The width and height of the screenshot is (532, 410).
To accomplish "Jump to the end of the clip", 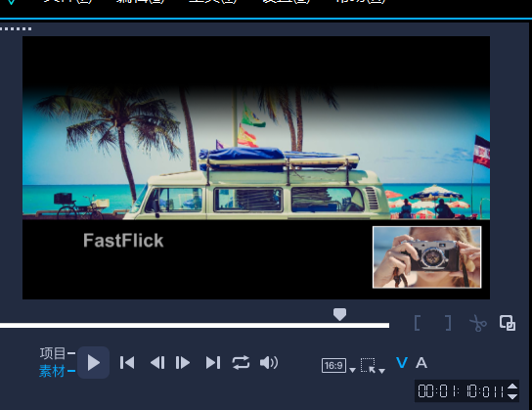I will [x=213, y=363].
